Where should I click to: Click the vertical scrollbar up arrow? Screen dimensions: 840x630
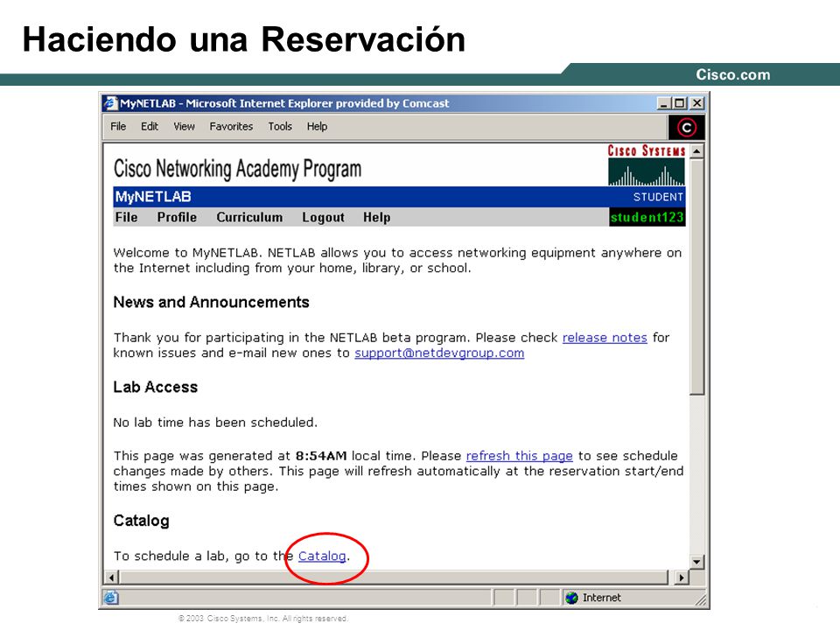click(x=696, y=151)
